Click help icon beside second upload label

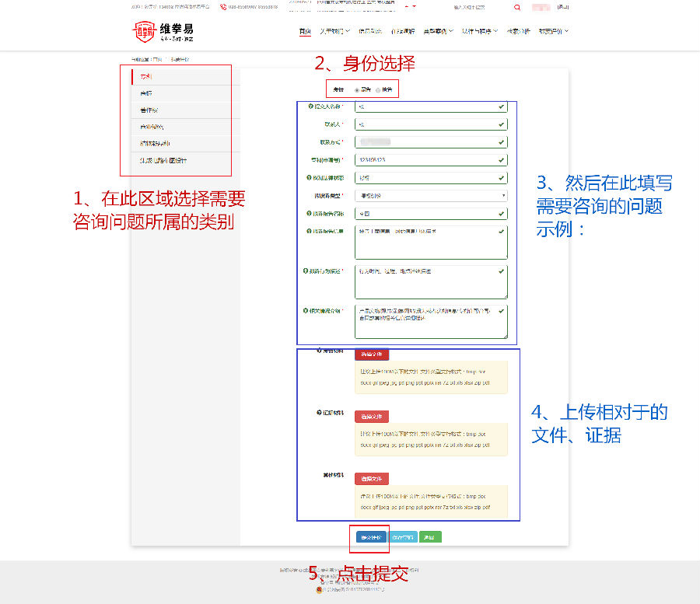[320, 412]
